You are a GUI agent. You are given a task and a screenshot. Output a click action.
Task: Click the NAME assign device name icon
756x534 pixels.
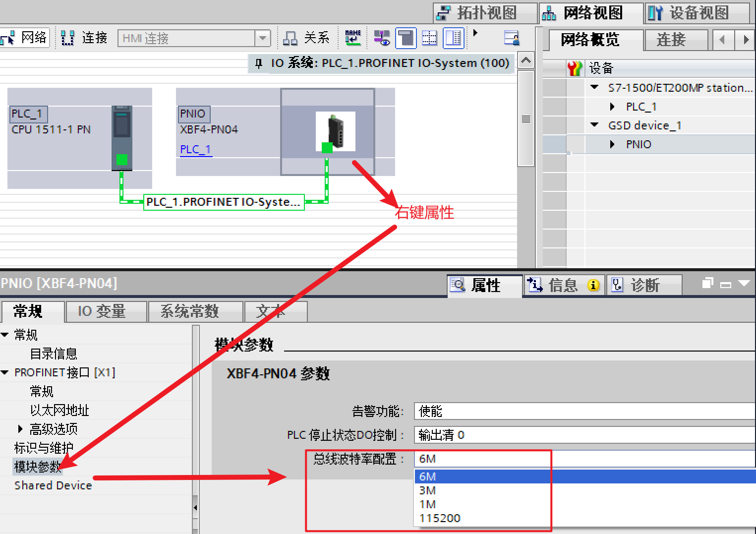coord(353,38)
